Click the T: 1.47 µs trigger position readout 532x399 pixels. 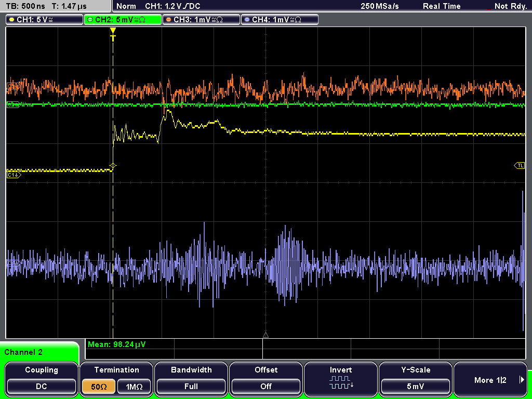coord(70,6)
